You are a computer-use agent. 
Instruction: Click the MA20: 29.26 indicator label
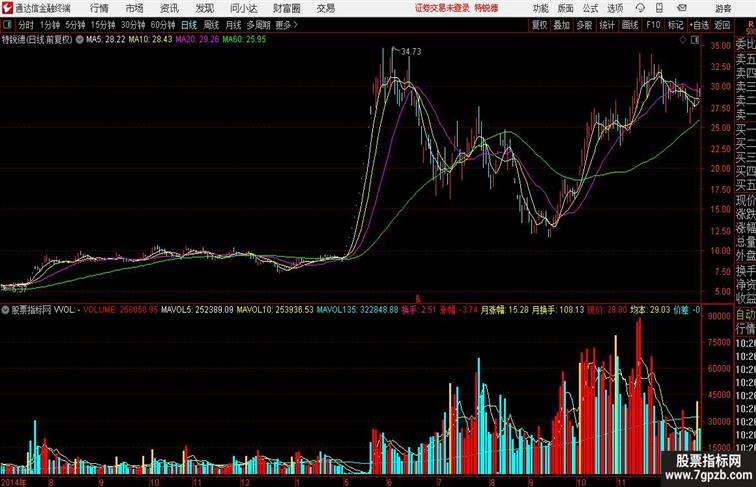[x=197, y=40]
